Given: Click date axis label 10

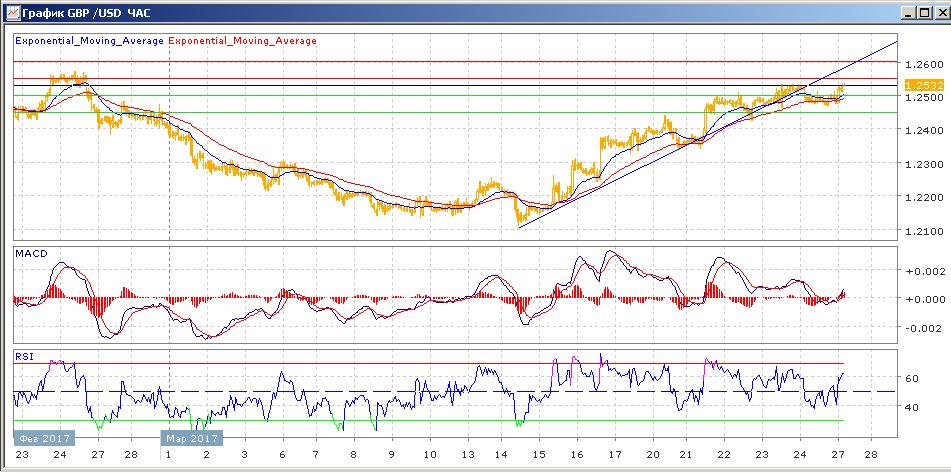Looking at the screenshot, I should (429, 455).
